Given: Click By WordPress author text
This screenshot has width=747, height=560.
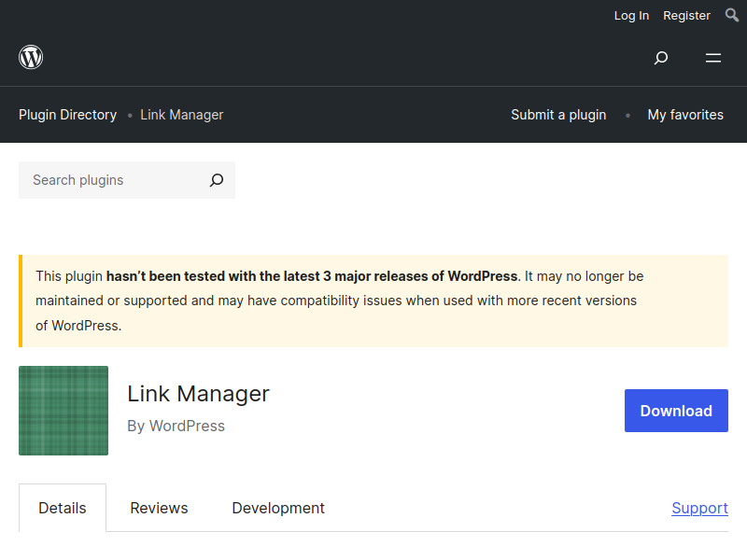Looking at the screenshot, I should click(176, 426).
